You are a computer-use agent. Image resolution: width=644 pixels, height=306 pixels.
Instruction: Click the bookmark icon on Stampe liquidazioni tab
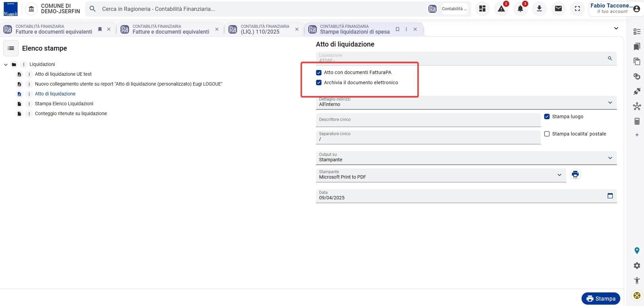397,29
